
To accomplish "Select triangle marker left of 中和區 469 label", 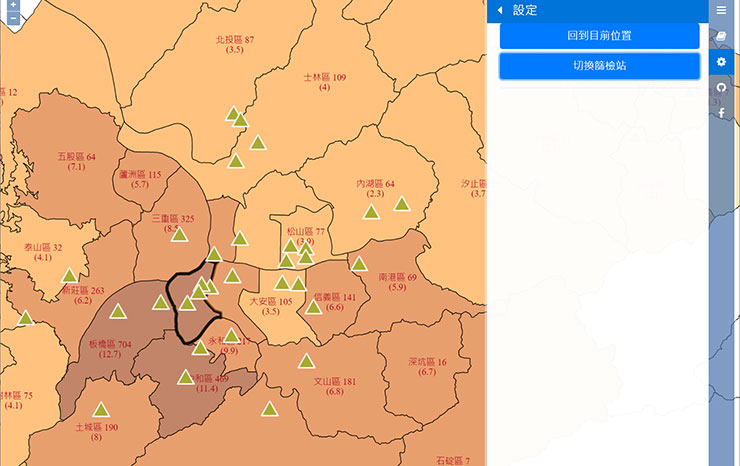I will pyautogui.click(x=185, y=377).
